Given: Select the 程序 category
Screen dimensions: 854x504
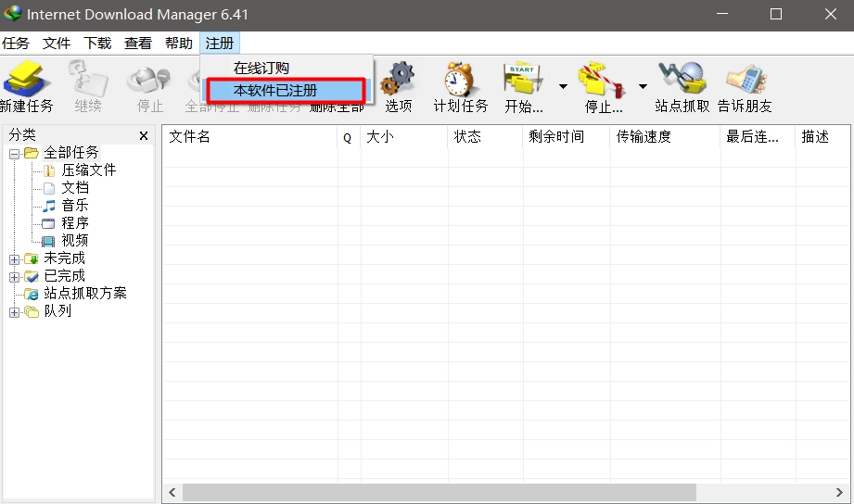Looking at the screenshot, I should click(x=75, y=222).
